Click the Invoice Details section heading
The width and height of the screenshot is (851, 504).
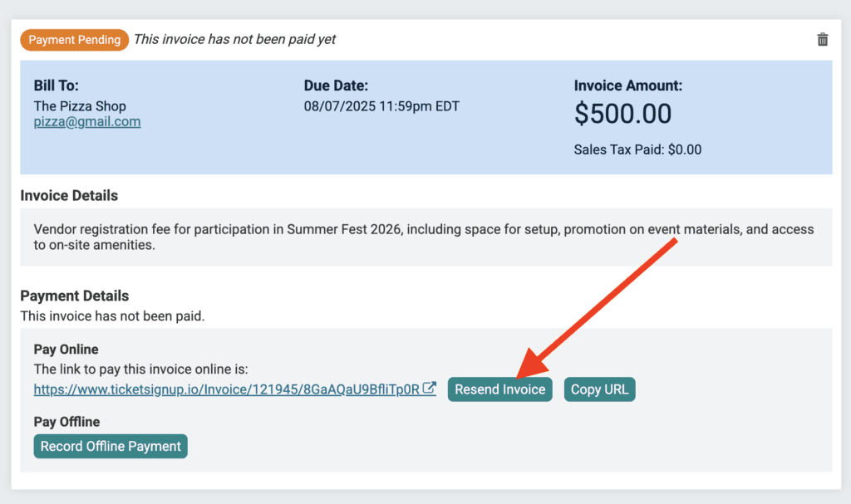pyautogui.click(x=69, y=195)
